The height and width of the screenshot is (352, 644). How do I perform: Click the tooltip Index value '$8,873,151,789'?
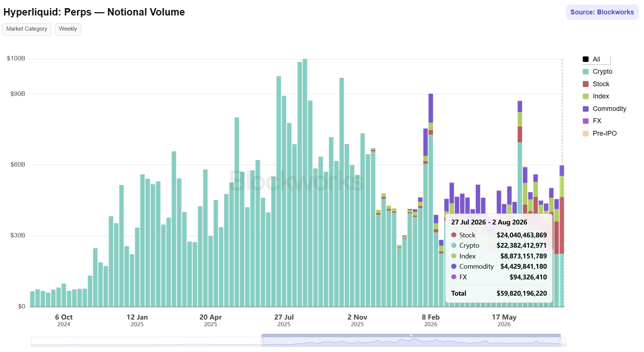click(x=523, y=256)
